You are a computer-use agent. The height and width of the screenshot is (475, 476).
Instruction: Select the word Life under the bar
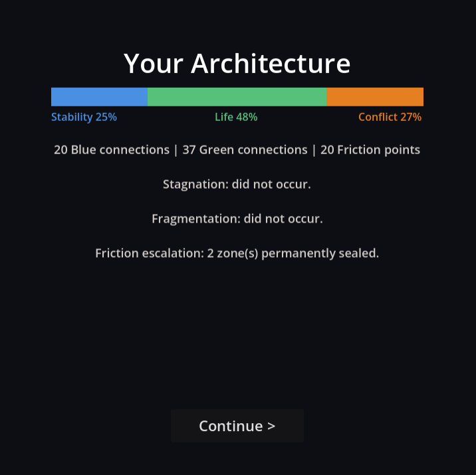(x=224, y=118)
